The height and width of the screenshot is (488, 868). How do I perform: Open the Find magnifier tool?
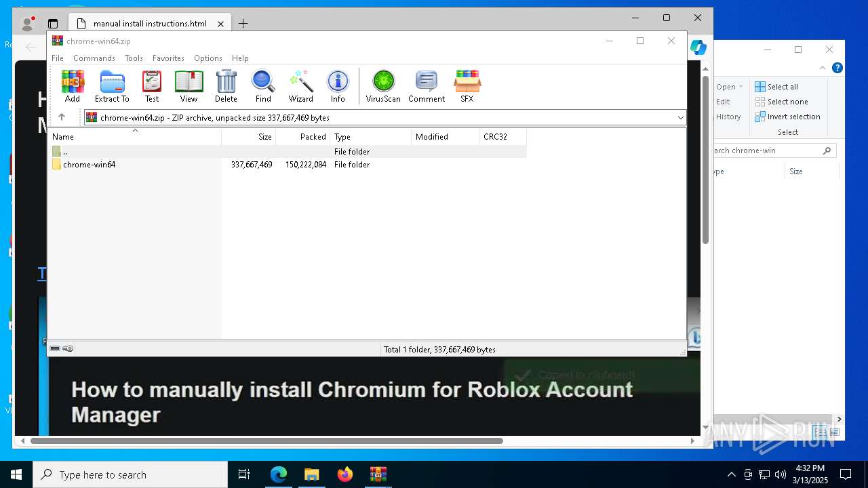[263, 86]
